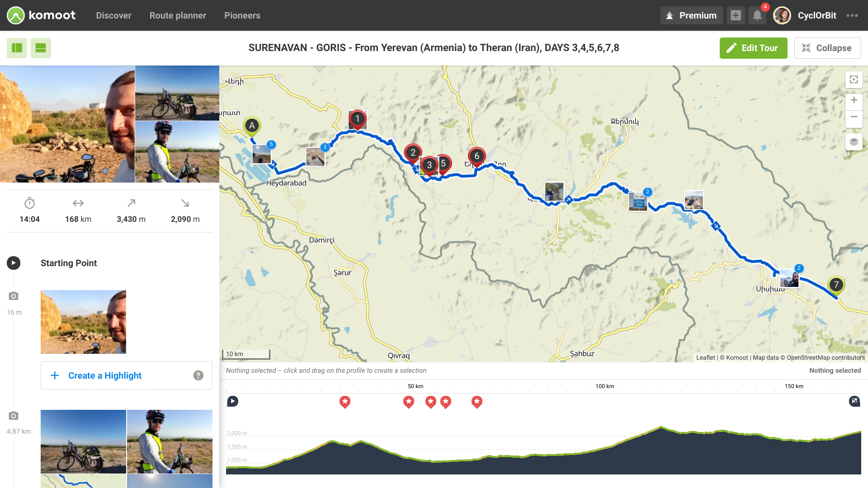The width and height of the screenshot is (868, 488).
Task: Select highlight marker 6 on the map
Action: point(476,156)
